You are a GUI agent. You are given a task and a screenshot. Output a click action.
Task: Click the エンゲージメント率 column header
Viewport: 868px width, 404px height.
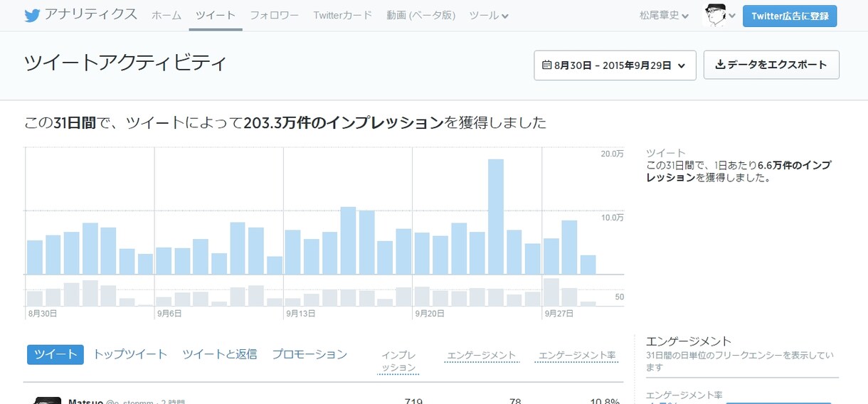coord(577,356)
